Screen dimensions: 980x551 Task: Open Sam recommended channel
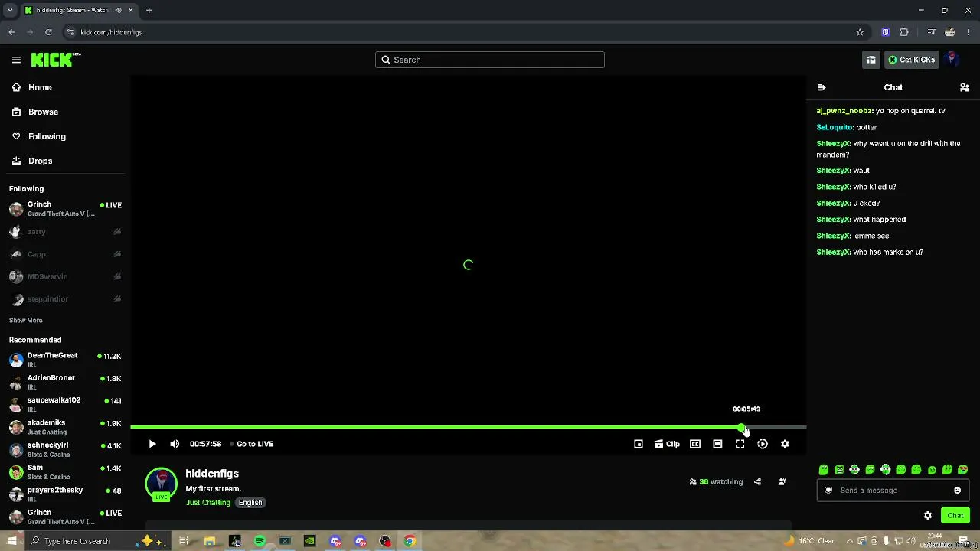pyautogui.click(x=64, y=471)
